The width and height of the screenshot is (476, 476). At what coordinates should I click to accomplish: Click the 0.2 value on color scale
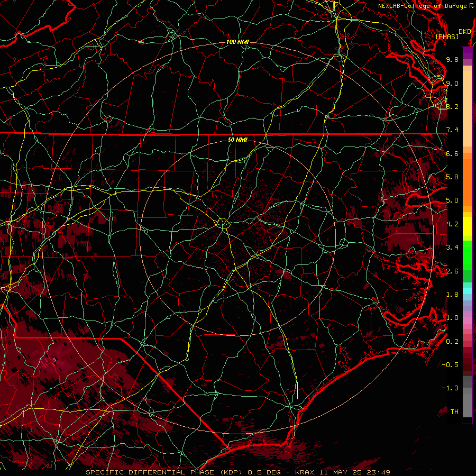pyautogui.click(x=452, y=342)
